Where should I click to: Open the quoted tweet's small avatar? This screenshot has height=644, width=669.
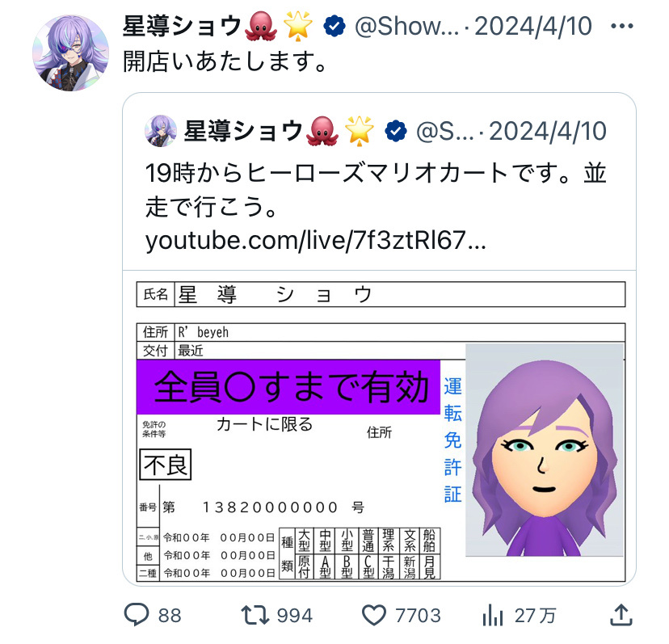click(x=161, y=131)
